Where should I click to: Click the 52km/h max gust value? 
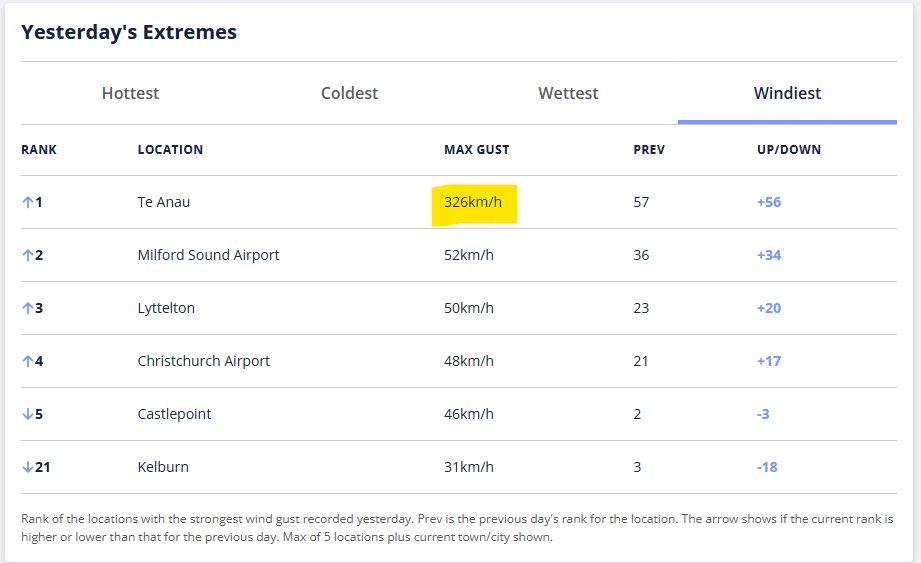[469, 255]
